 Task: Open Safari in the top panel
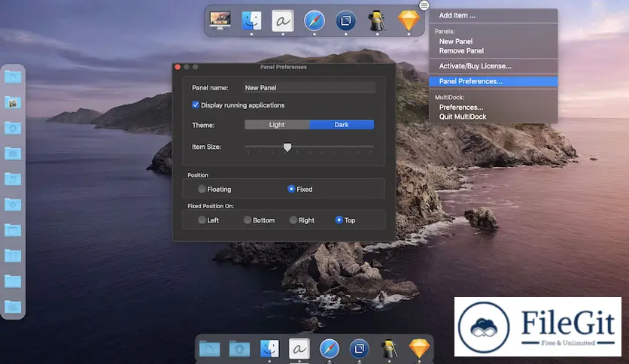coord(314,21)
